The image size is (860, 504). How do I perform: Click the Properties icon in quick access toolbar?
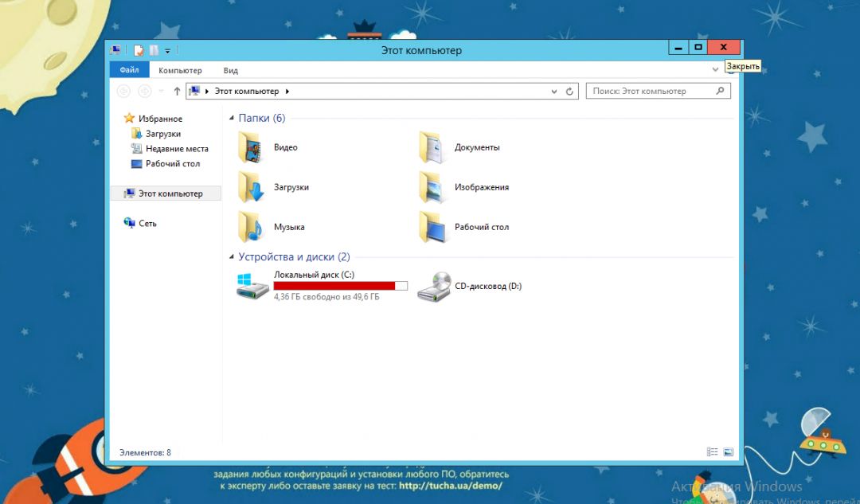click(139, 50)
